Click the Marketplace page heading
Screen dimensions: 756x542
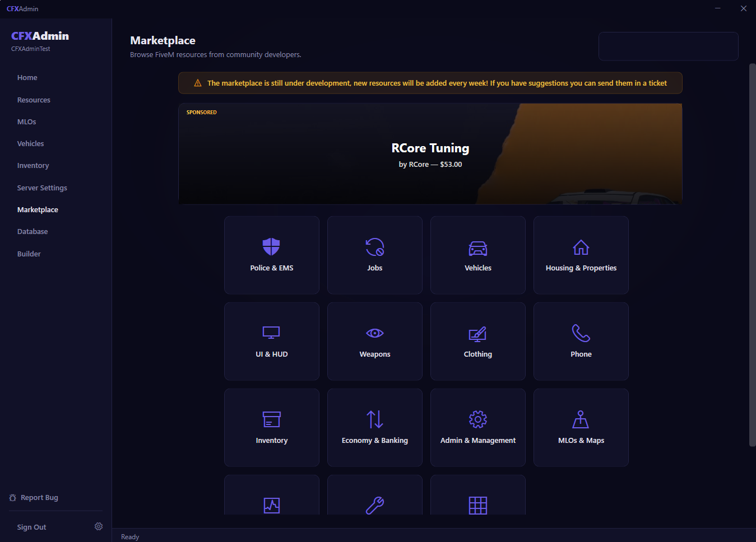(163, 40)
